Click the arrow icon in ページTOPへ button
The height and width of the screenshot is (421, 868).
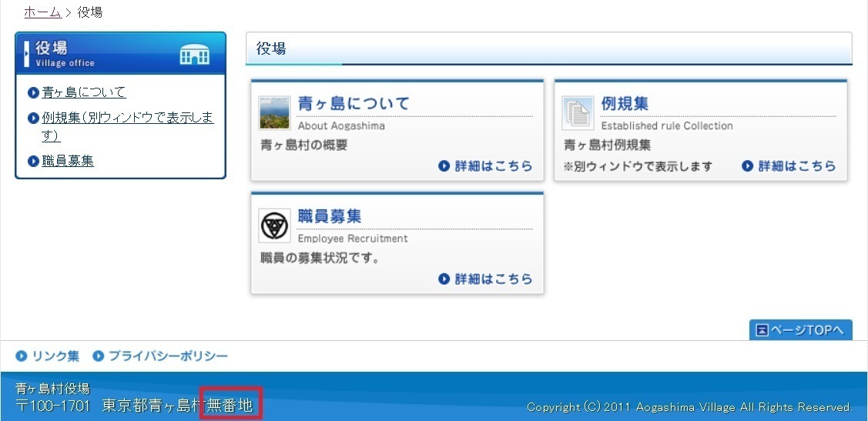(762, 331)
